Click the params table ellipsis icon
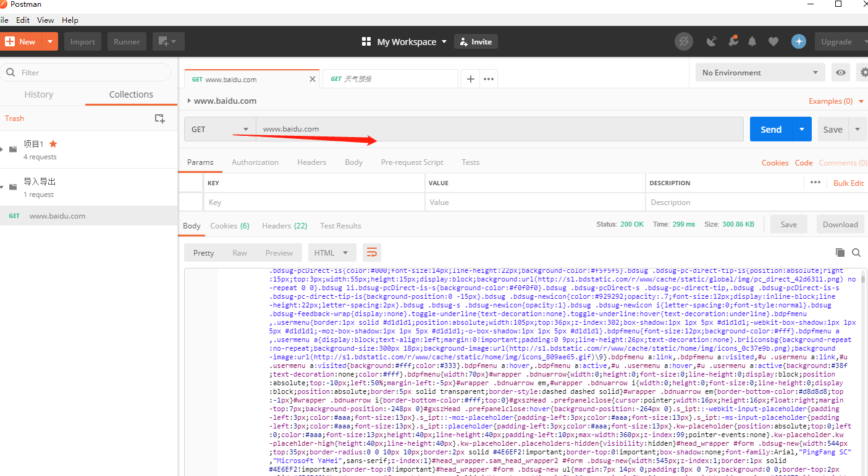Screen dimensions: 868x476 click(x=815, y=183)
